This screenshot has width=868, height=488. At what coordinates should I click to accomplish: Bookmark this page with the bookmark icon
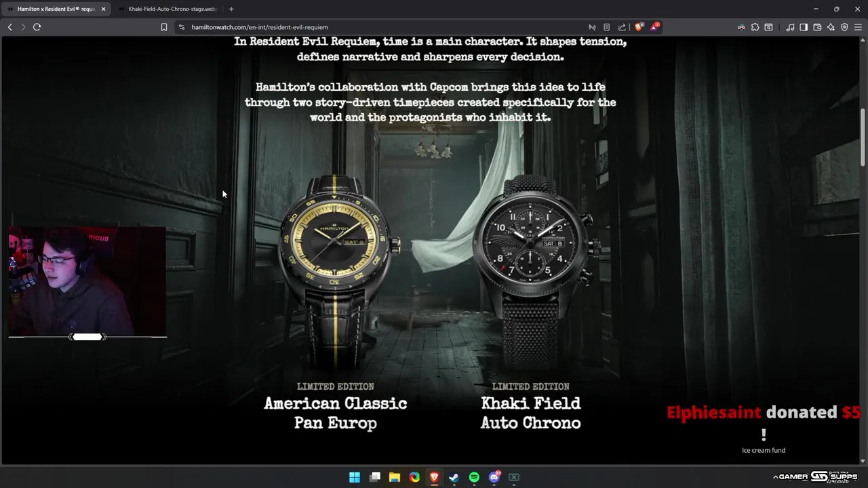click(164, 27)
